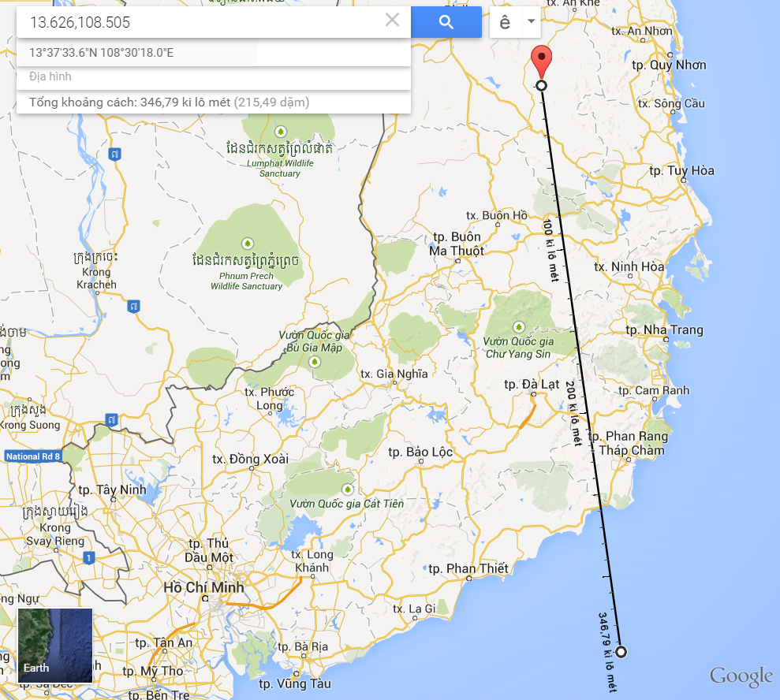The image size is (780, 700).
Task: Click the Lumphat Wildlife Sanctuary tree icon
Action: click(281, 132)
